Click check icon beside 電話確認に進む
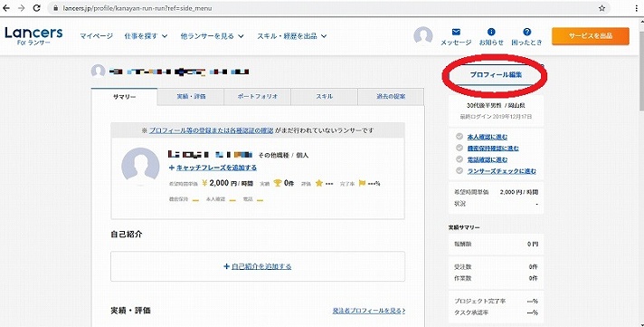 click(459, 159)
